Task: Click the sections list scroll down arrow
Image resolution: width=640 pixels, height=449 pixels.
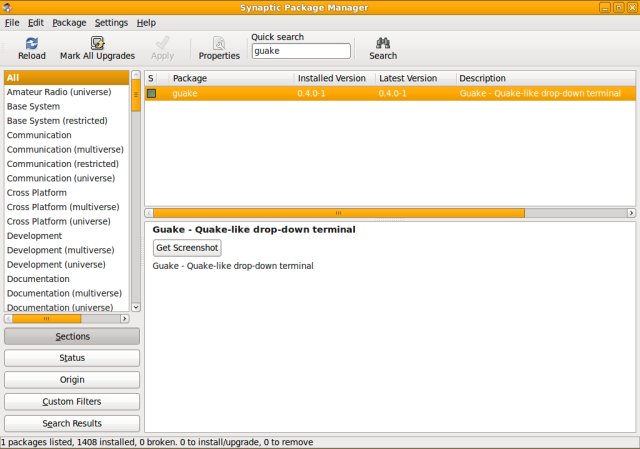Action: pyautogui.click(x=136, y=307)
